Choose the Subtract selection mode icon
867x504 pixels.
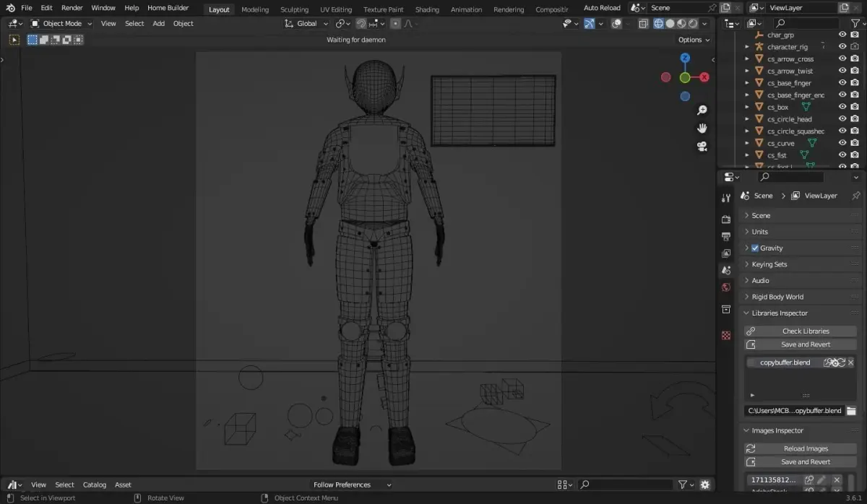pyautogui.click(x=54, y=40)
